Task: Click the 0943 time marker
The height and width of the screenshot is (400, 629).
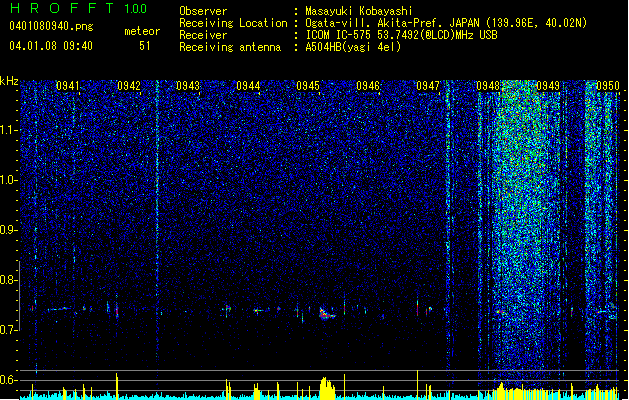Action: 188,86
